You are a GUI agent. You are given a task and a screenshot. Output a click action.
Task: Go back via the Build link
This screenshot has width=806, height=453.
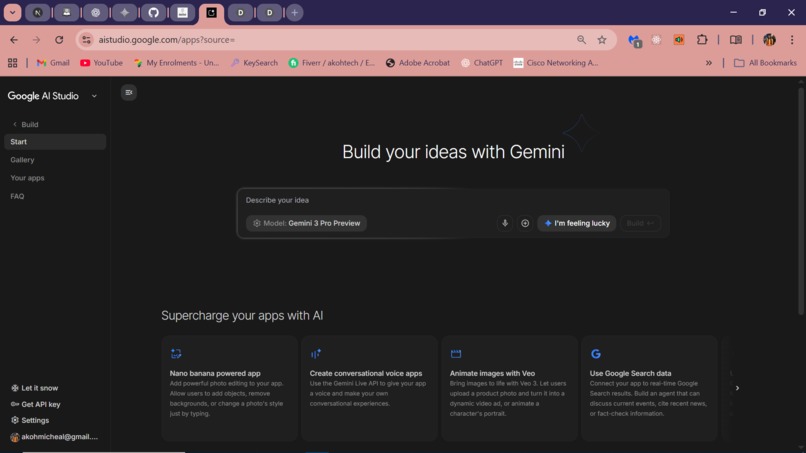tap(26, 124)
